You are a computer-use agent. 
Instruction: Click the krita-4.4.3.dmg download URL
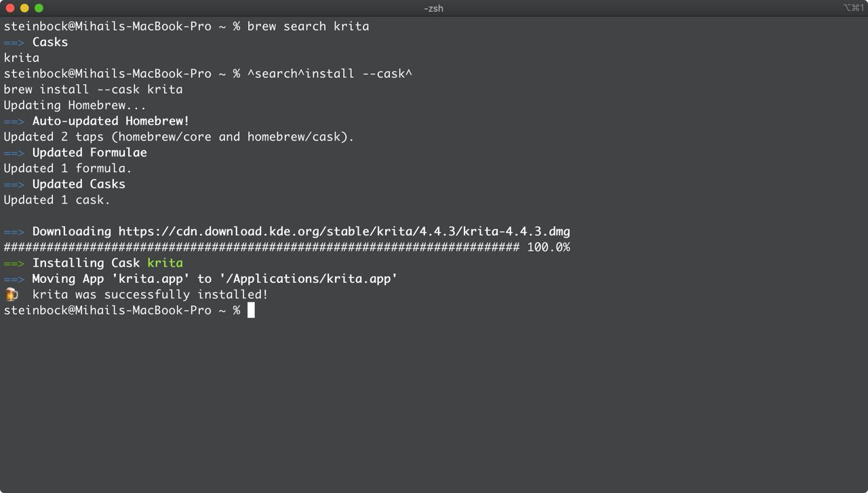click(344, 231)
